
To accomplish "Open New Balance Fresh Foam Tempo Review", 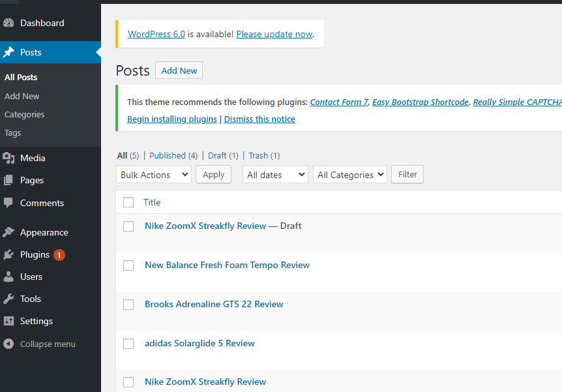I will point(228,265).
